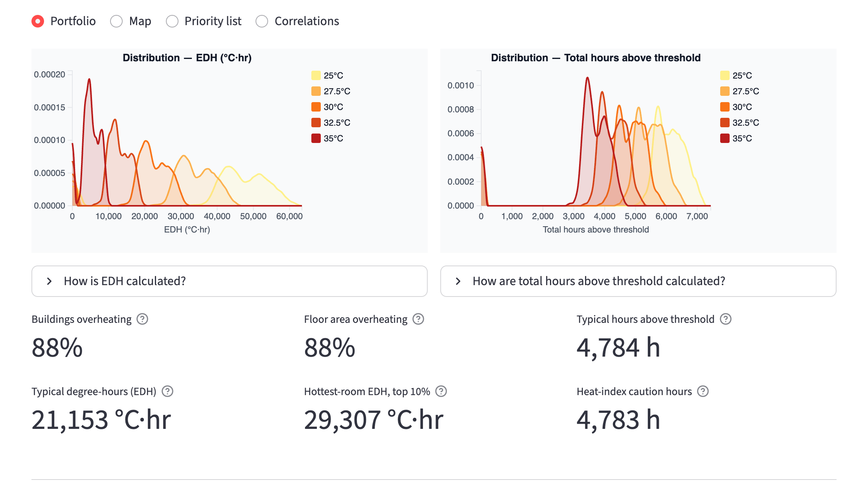Click 'Distribution — Total hours above threshold' title
Image resolution: width=868 pixels, height=498 pixels.
tap(596, 58)
